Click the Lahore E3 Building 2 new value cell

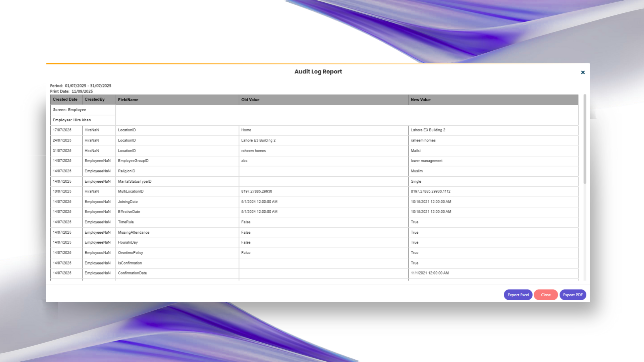click(x=428, y=130)
